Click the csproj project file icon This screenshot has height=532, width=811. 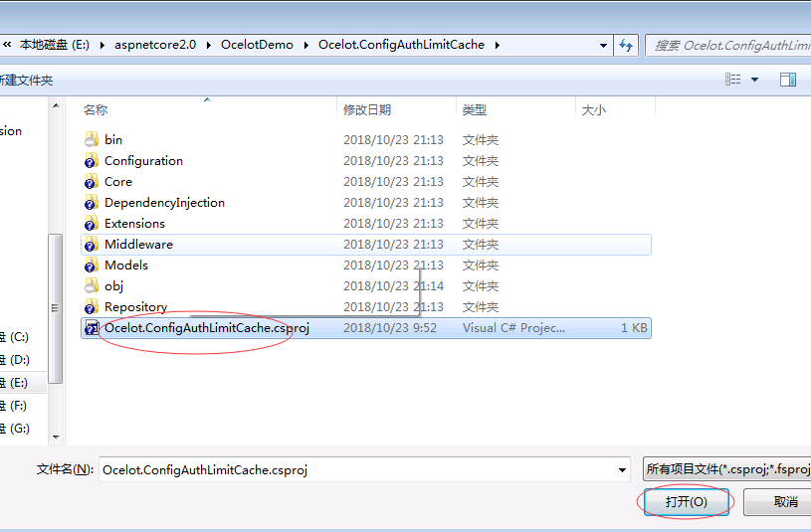[x=91, y=328]
